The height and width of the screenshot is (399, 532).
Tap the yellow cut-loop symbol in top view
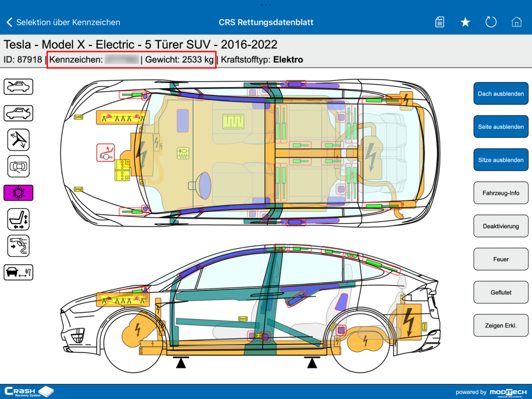[123, 117]
